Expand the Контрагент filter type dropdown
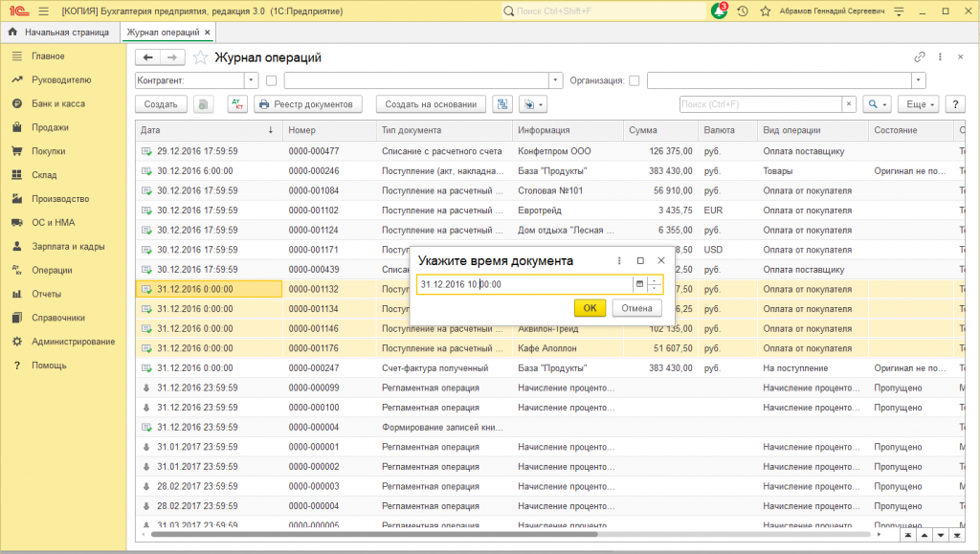The width and height of the screenshot is (980, 554). 251,80
